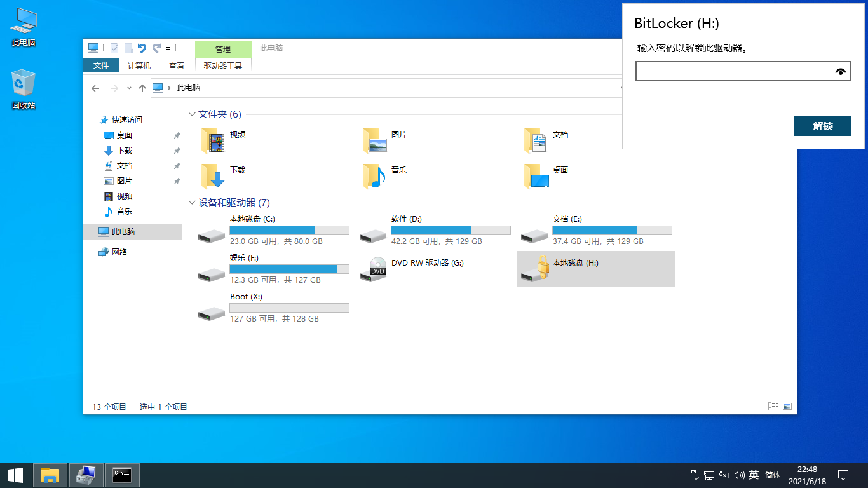This screenshot has height=488, width=868.
Task: Focus the BitLocker password input field
Action: pos(743,72)
